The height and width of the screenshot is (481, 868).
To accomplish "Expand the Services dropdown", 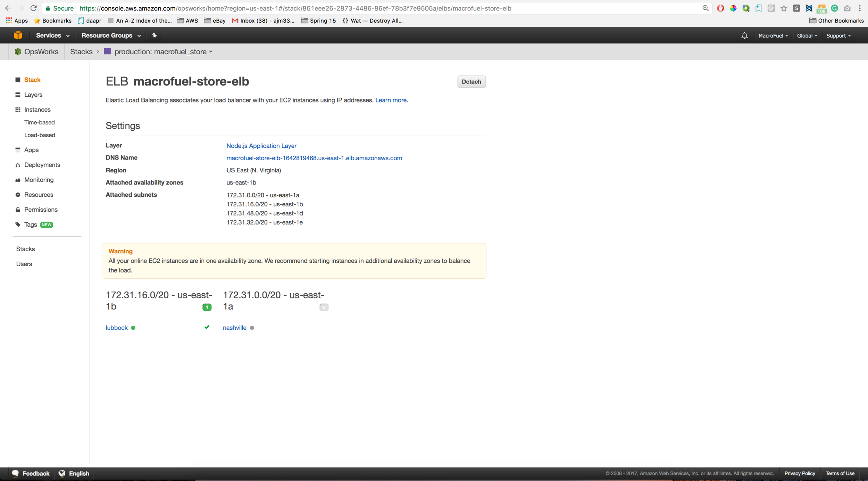I will click(53, 35).
